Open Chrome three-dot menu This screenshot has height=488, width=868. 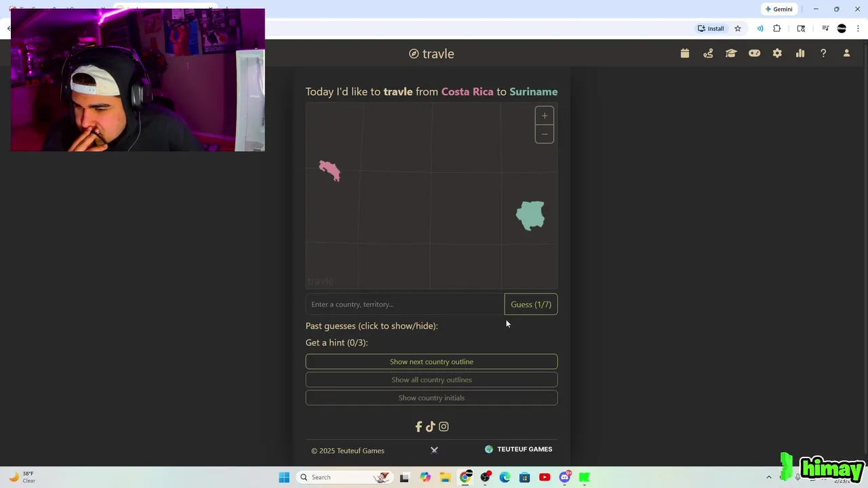point(858,28)
